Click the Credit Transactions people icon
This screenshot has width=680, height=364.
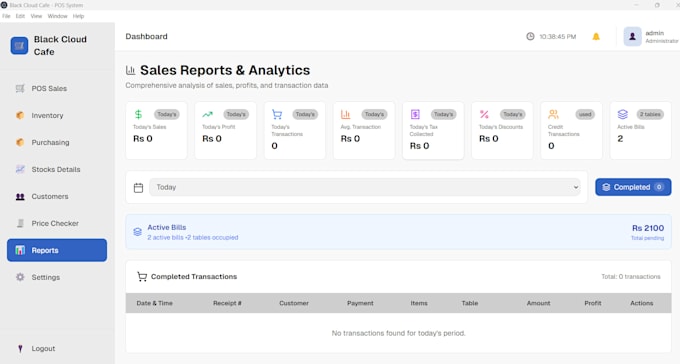[x=553, y=114]
